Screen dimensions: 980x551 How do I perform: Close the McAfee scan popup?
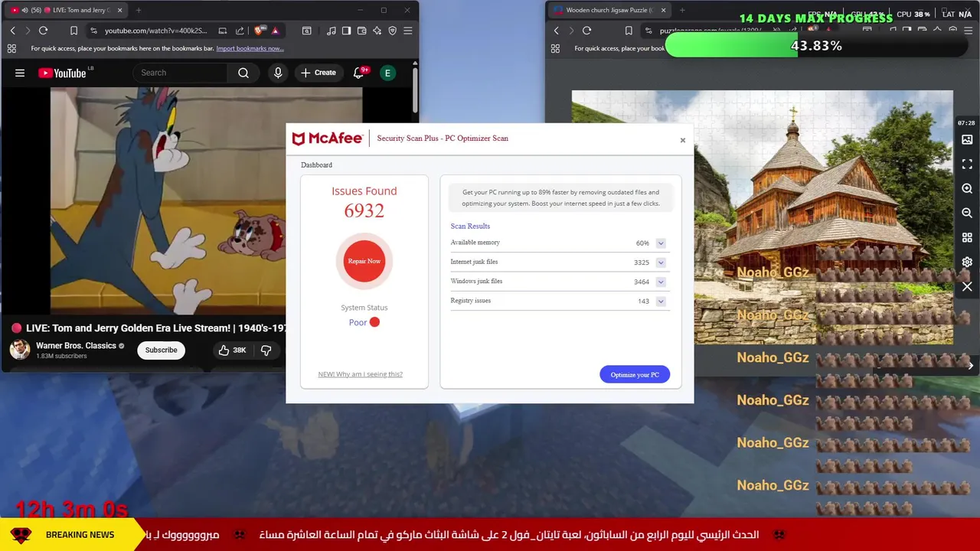tap(683, 140)
